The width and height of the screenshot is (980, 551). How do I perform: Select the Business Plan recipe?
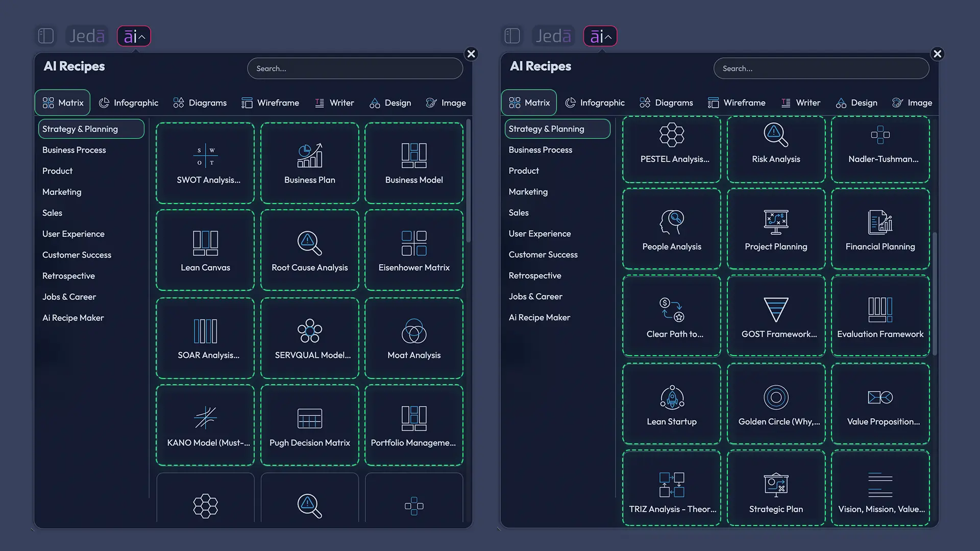[310, 163]
